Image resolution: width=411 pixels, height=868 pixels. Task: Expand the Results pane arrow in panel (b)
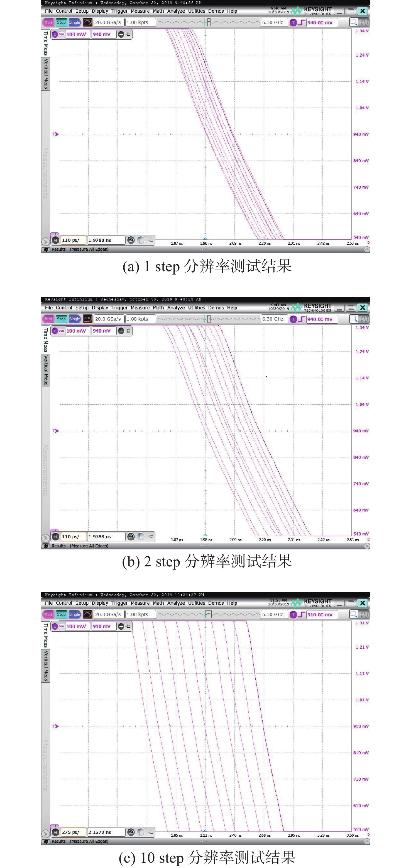point(367,546)
